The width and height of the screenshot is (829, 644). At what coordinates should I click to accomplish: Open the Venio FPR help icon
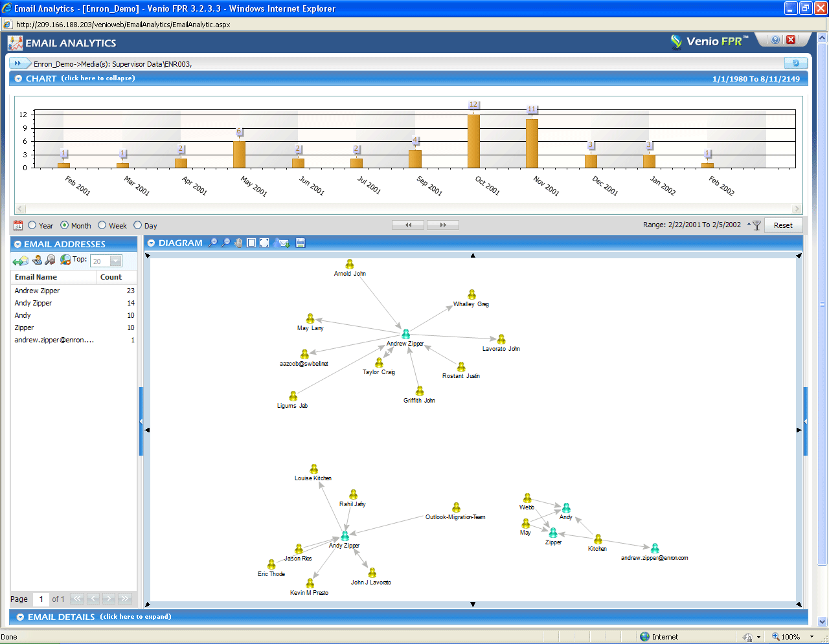775,40
